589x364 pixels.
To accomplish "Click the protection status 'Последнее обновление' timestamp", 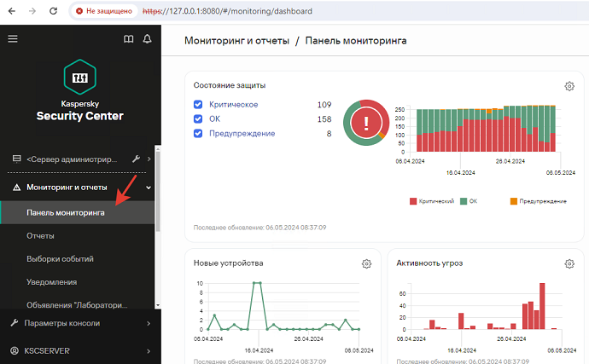I will pos(260,228).
